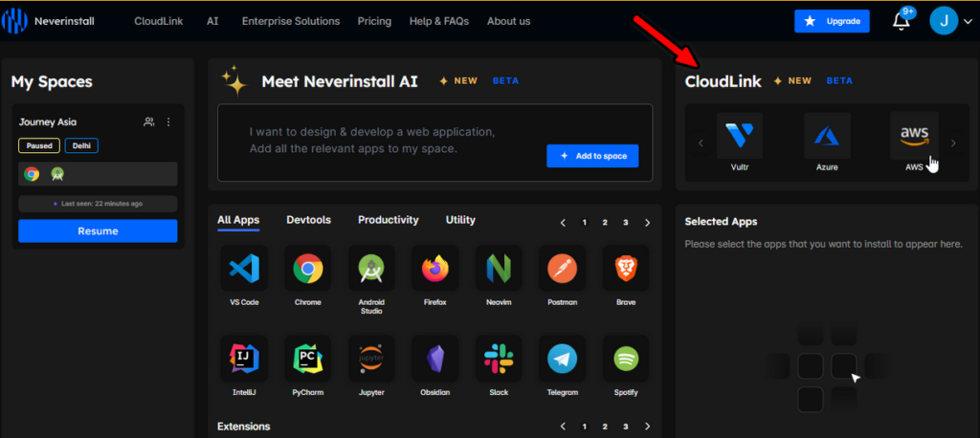Screen dimensions: 980x438
Task: Select the VS Code app icon
Action: tap(244, 269)
